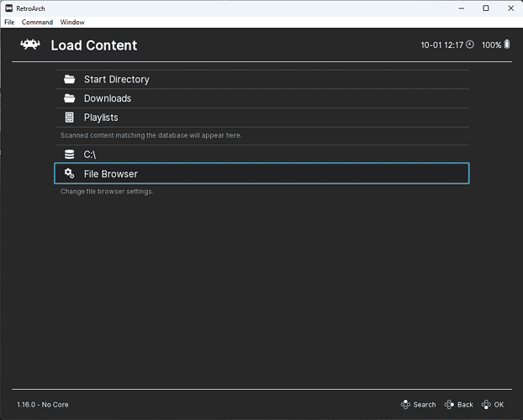Click the clock icon beside the time
The height and width of the screenshot is (420, 523).
pos(470,45)
